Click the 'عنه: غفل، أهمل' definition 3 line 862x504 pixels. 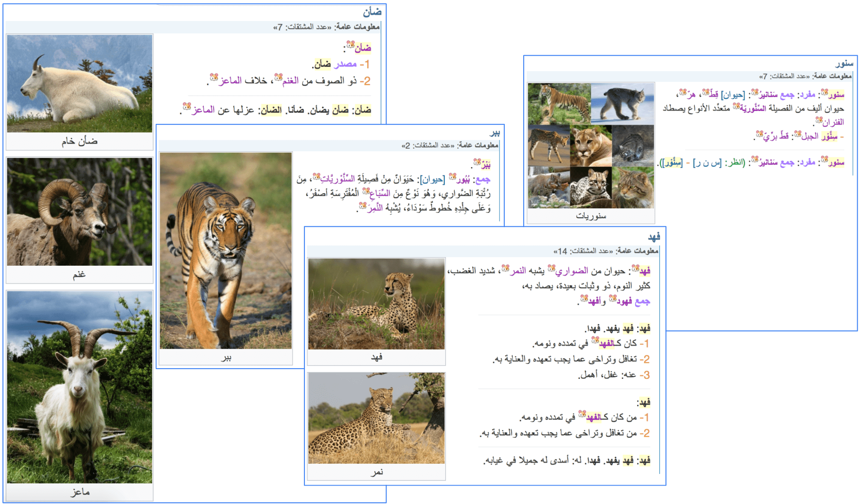[x=615, y=375]
